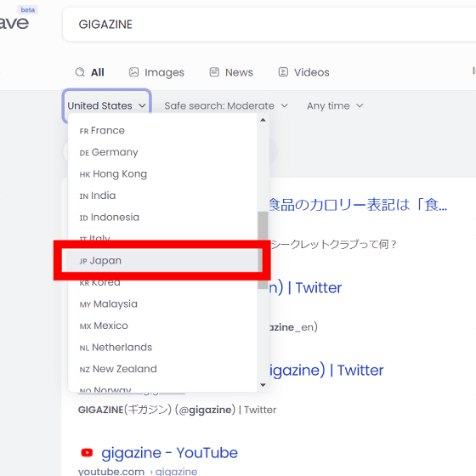The height and width of the screenshot is (476, 476).
Task: Click the Safe search dropdown chevron
Action: click(284, 105)
